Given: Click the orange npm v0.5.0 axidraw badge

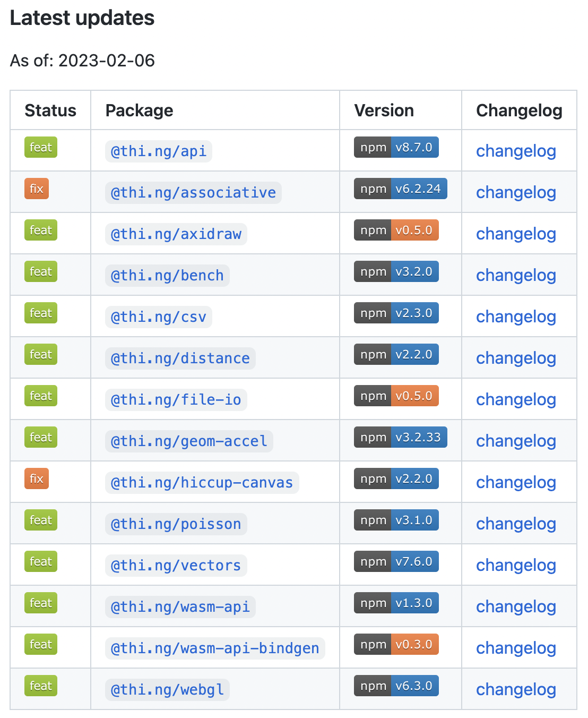Looking at the screenshot, I should click(x=396, y=230).
